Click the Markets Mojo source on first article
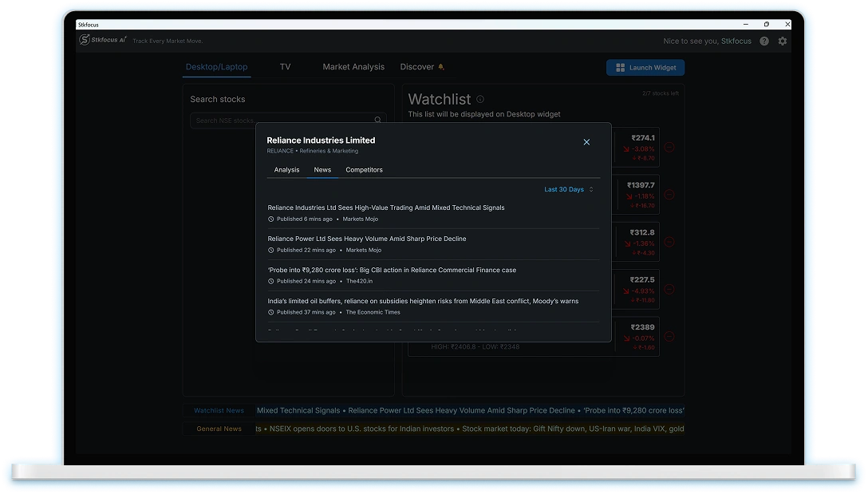This screenshot has height=494, width=868. pyautogui.click(x=361, y=219)
